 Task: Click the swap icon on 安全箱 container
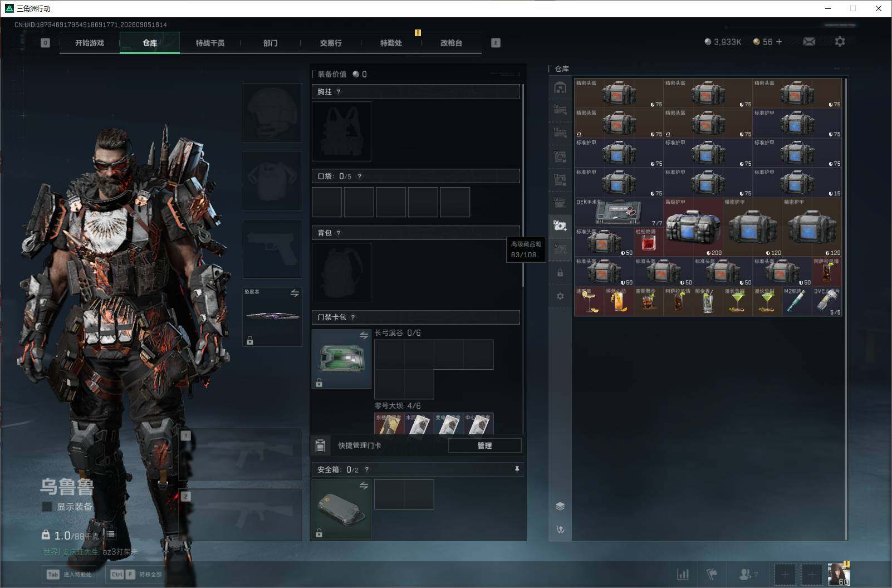tap(364, 486)
